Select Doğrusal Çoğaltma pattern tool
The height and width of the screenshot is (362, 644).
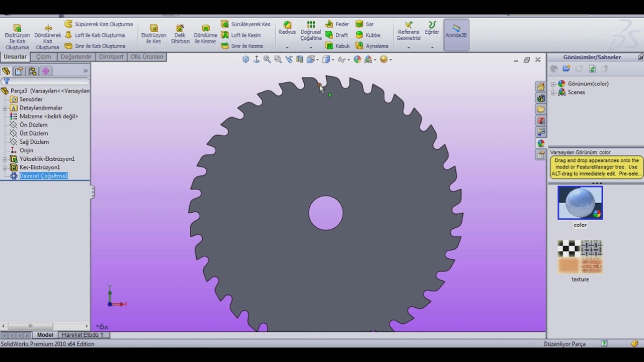pos(311,31)
